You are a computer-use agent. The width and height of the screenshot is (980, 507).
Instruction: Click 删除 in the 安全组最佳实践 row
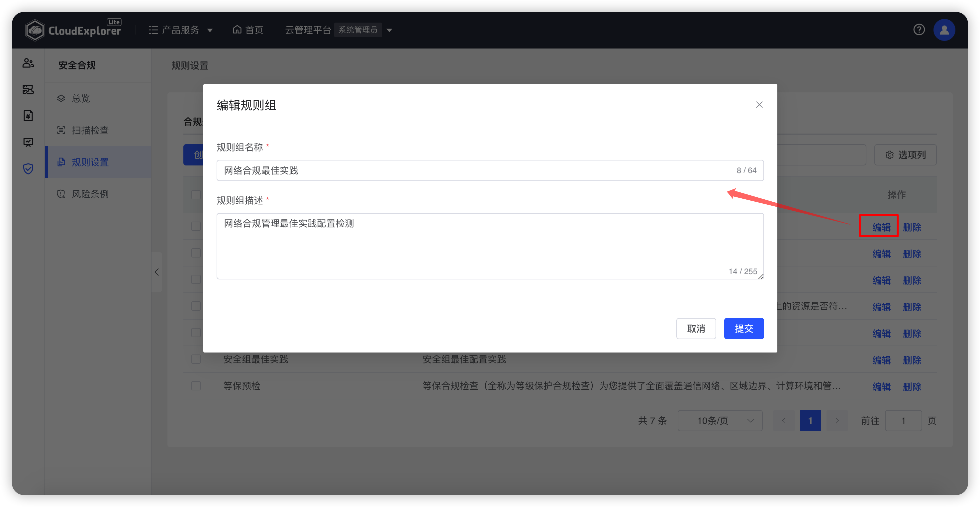coord(912,360)
